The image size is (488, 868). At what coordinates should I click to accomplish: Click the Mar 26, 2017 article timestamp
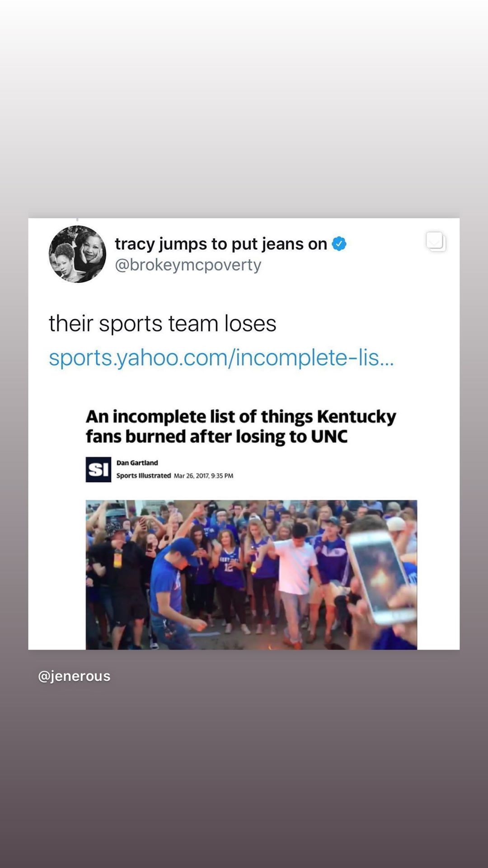pos(203,476)
